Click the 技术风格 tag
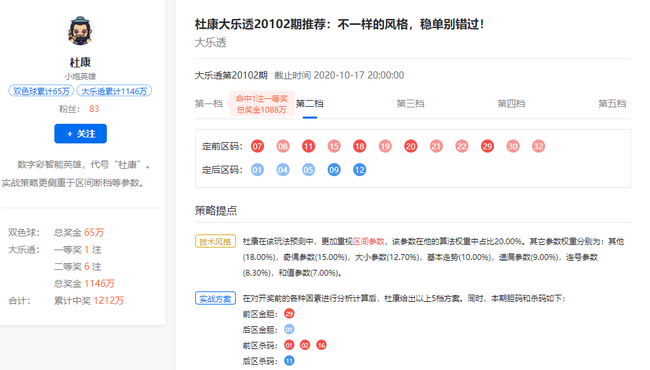 [x=216, y=241]
